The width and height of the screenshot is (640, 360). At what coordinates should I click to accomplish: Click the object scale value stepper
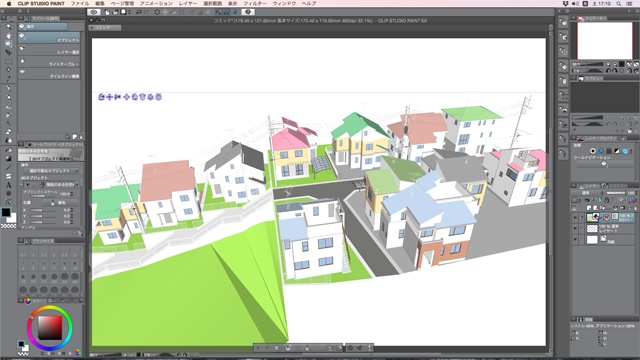coord(72,194)
